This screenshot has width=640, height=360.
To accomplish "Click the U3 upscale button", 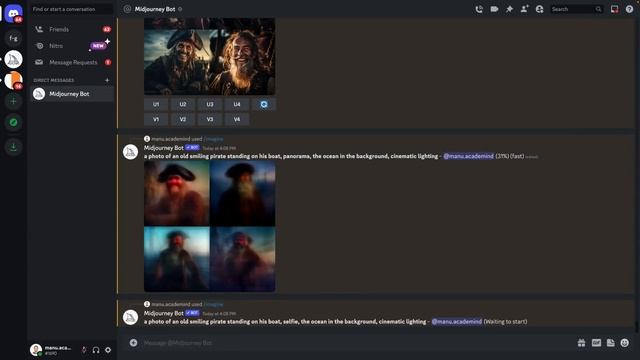I will (210, 104).
